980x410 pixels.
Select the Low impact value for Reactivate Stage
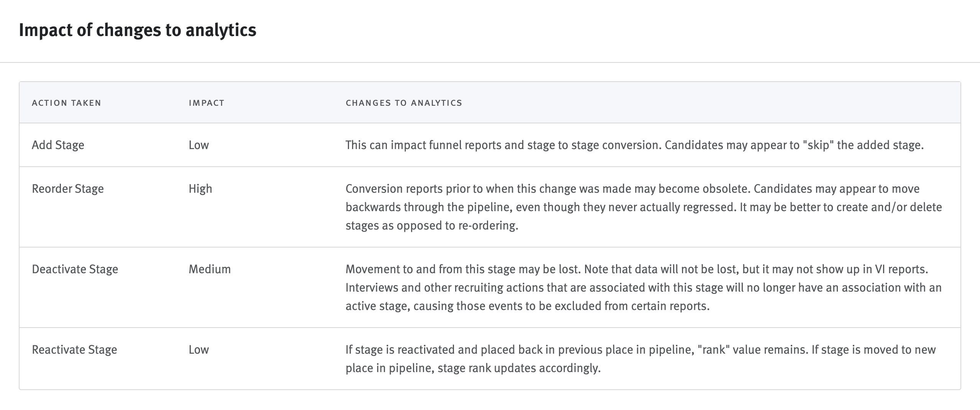[x=198, y=349]
